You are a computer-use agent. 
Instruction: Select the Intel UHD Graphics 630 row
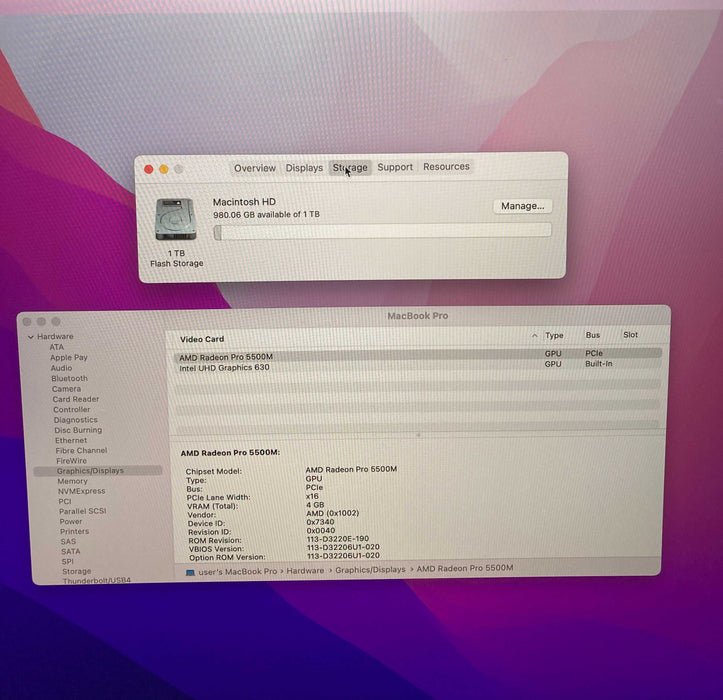[x=417, y=366]
